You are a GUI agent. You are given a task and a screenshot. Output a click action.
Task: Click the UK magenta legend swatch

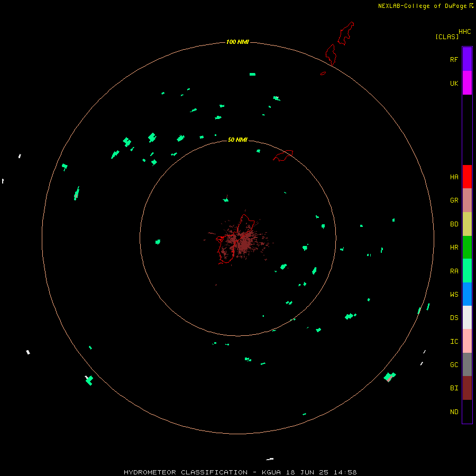click(x=467, y=83)
